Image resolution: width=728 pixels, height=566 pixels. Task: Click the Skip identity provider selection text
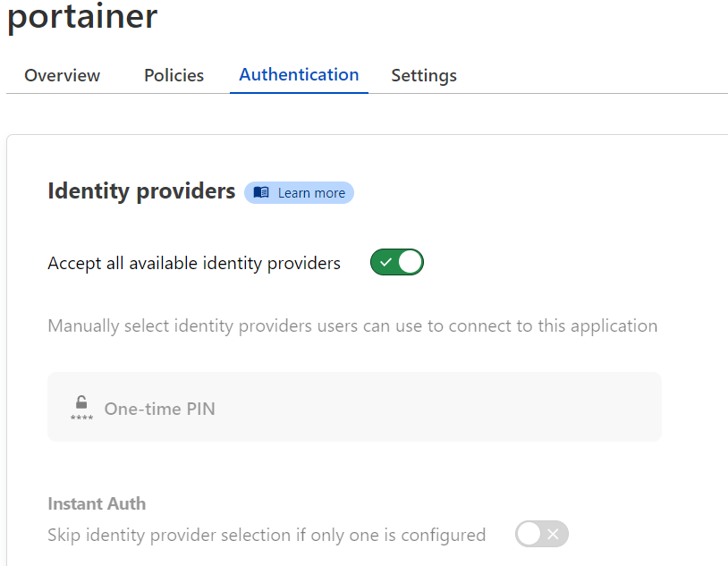tap(267, 535)
